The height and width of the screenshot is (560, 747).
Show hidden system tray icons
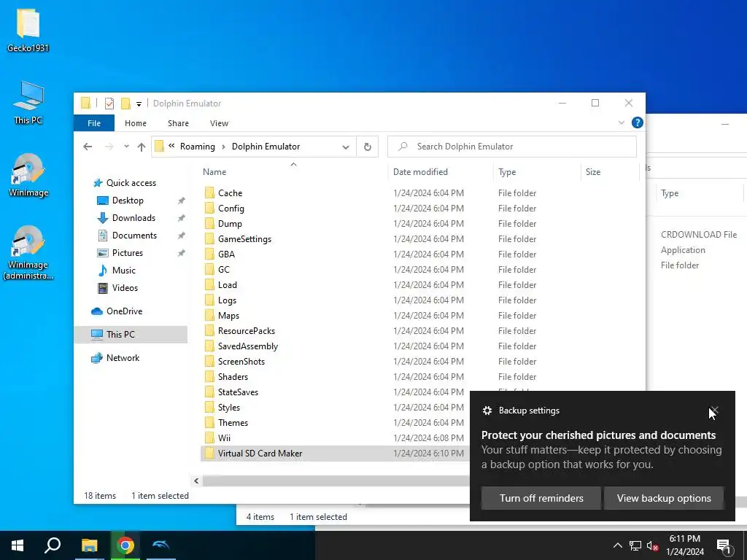(x=617, y=545)
